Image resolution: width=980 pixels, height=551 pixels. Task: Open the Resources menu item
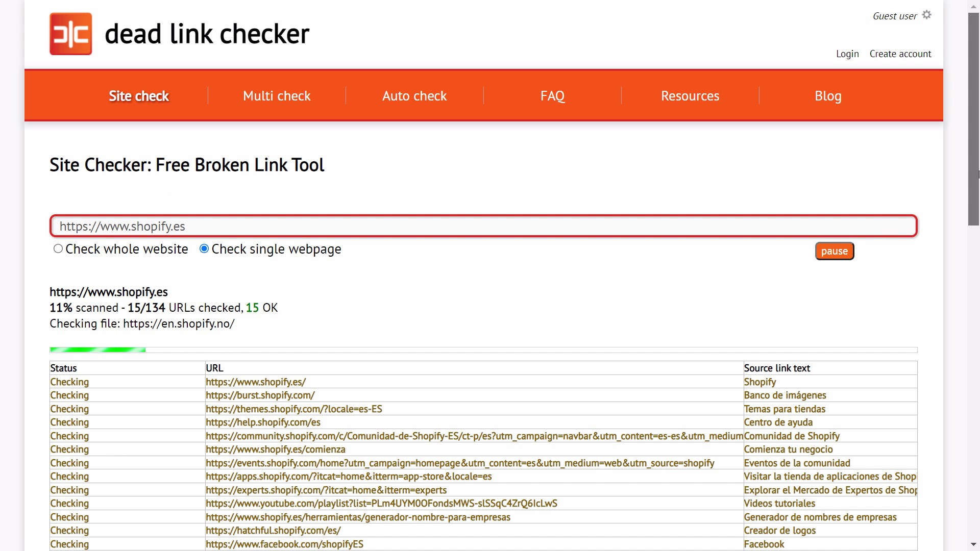690,96
